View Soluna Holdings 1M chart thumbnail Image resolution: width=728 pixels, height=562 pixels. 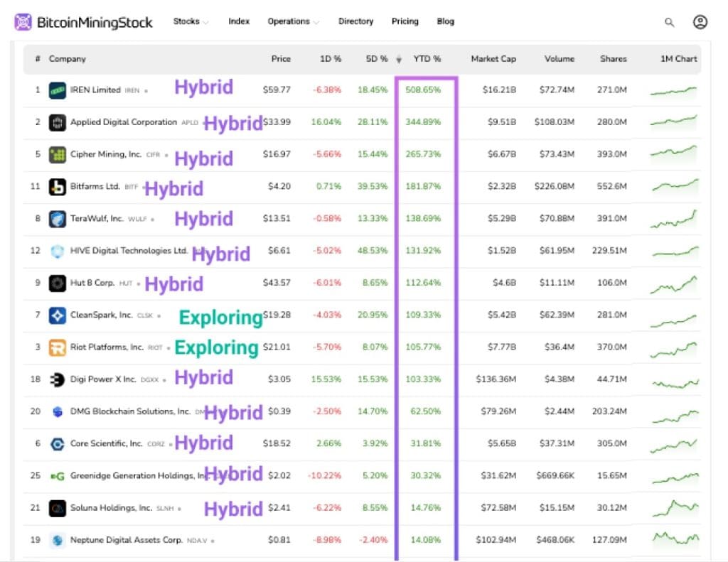674,508
